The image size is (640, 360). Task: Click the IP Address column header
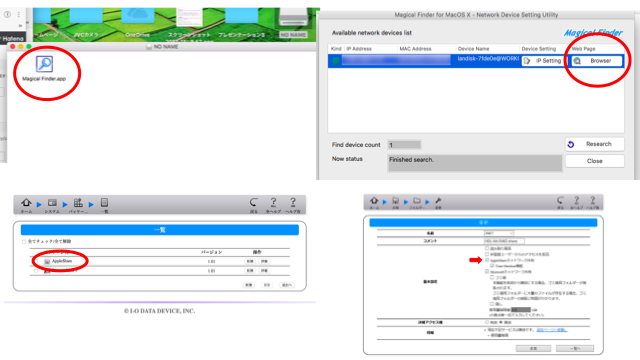pos(359,49)
